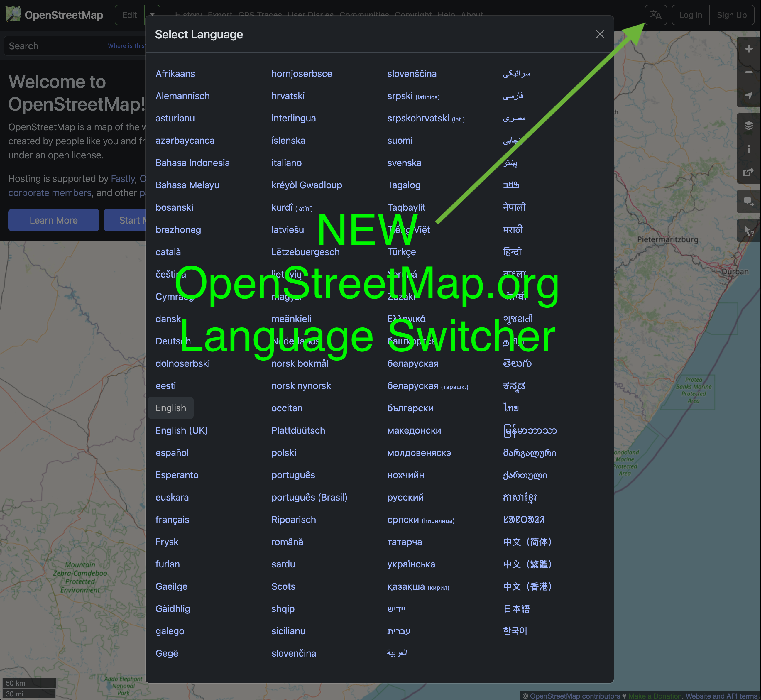761x700 pixels.
Task: Choose română language
Action: point(287,542)
